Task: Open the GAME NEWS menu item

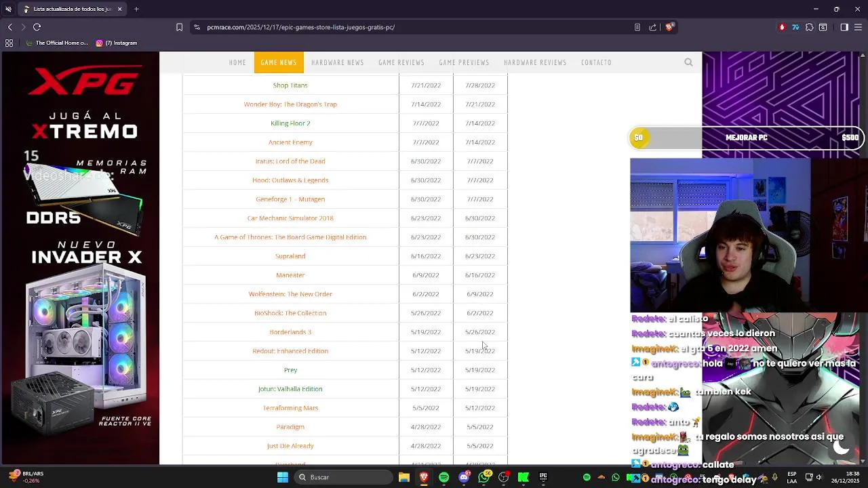Action: (x=279, y=62)
